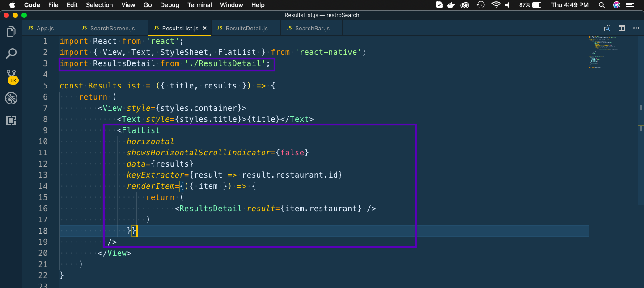Open the Wi-Fi status menu
Image resolution: width=644 pixels, height=288 pixels.
tap(496, 5)
